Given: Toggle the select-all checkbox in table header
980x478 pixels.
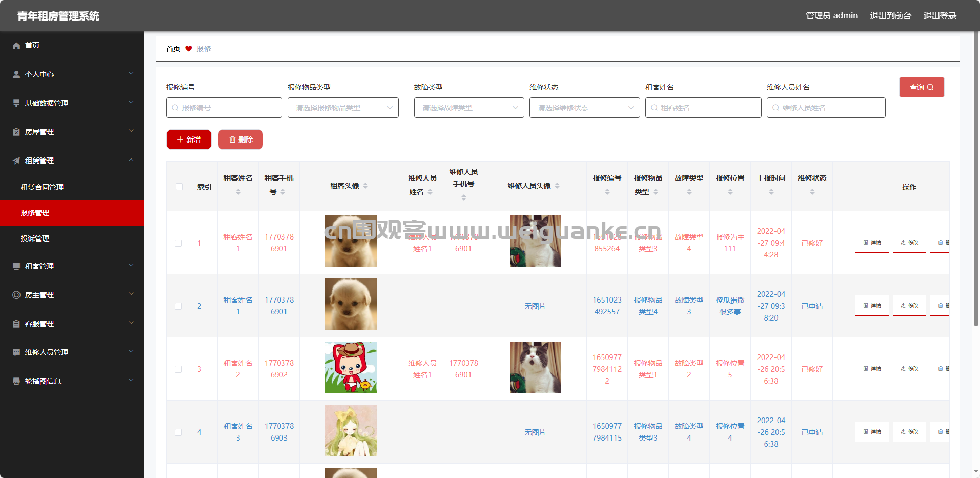Looking at the screenshot, I should pos(179,187).
